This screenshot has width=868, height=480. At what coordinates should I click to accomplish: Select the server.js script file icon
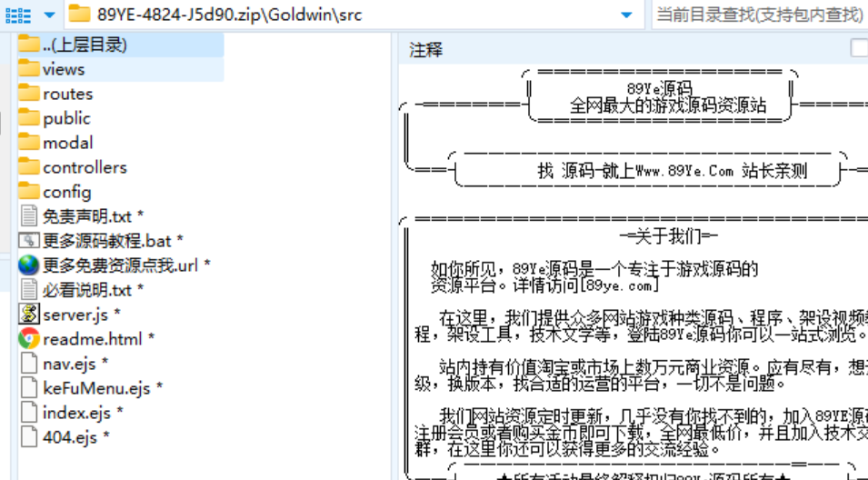pos(29,315)
